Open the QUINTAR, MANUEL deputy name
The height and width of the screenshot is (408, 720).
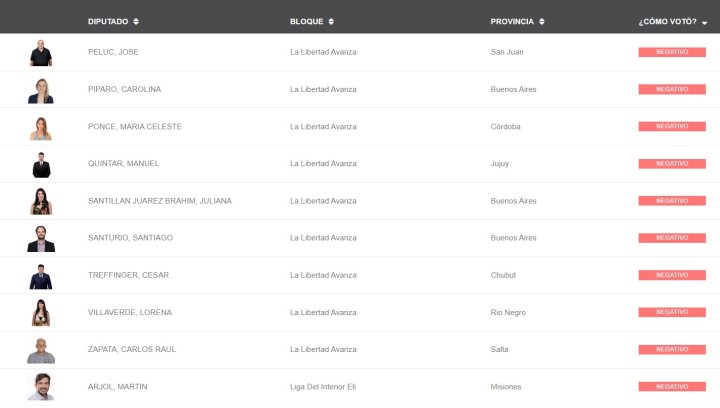point(124,163)
